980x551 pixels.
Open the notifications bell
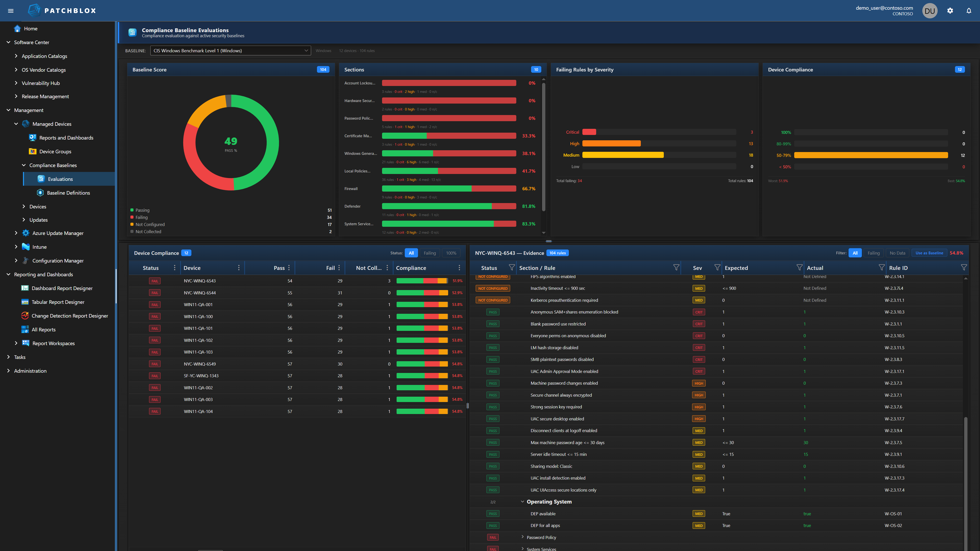point(969,10)
